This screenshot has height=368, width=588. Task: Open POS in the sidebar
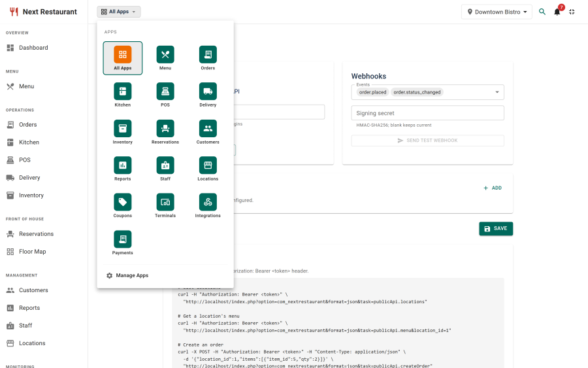point(44,159)
